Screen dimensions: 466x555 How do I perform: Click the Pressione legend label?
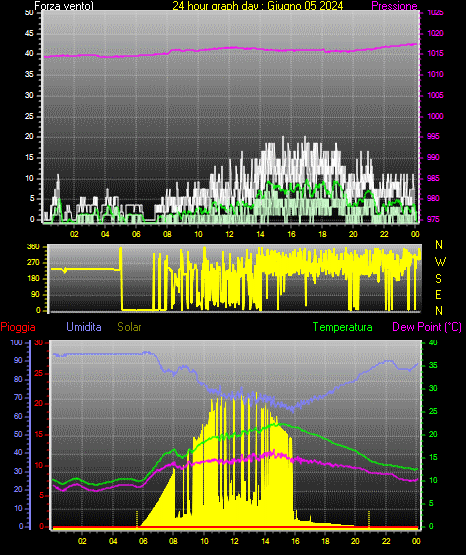[394, 6]
